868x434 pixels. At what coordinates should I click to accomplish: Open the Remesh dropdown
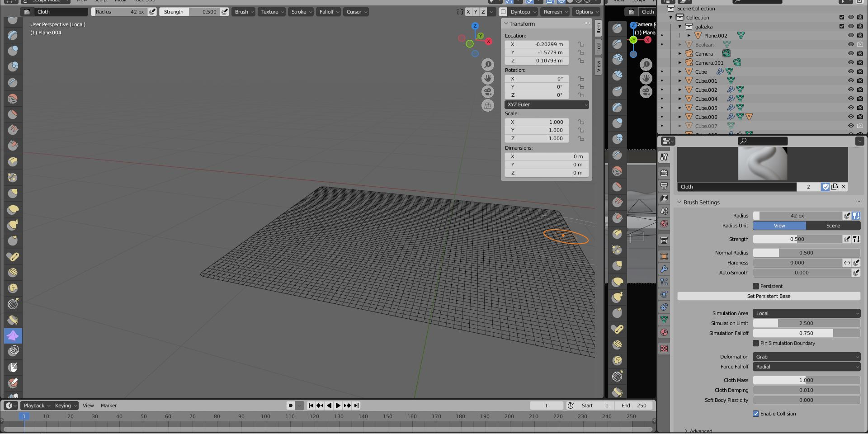pyautogui.click(x=555, y=12)
